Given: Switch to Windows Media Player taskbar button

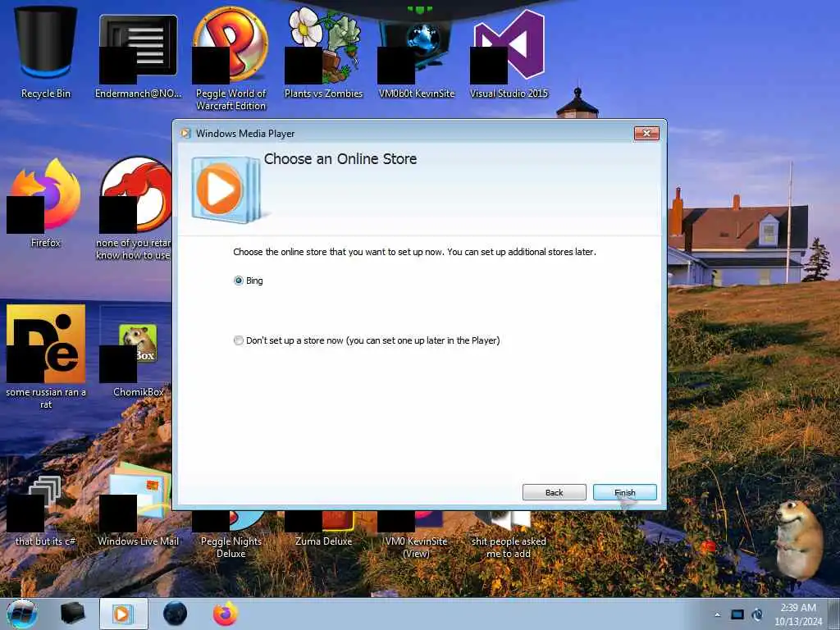Looking at the screenshot, I should pyautogui.click(x=123, y=614).
